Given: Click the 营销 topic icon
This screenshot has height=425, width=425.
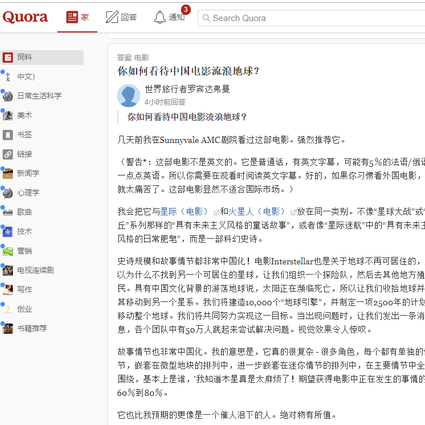Looking at the screenshot, I should (8, 251).
